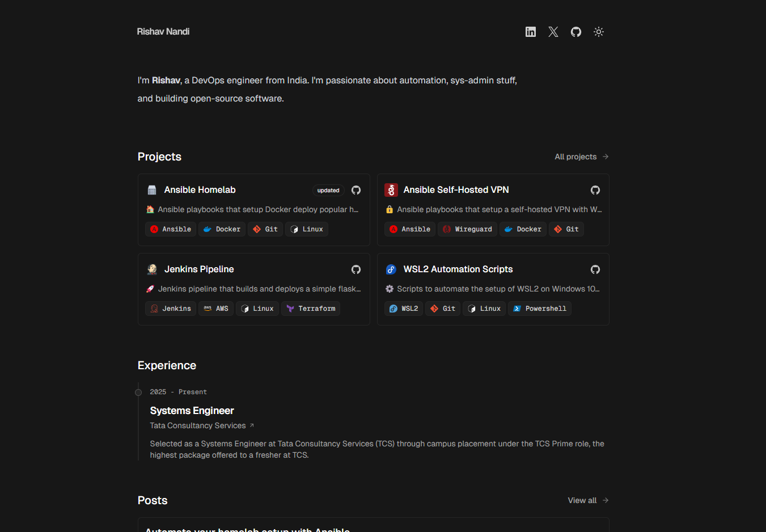Open GitHub repo for Ansible Self-Hosted VPN
The height and width of the screenshot is (532, 766).
pos(595,190)
